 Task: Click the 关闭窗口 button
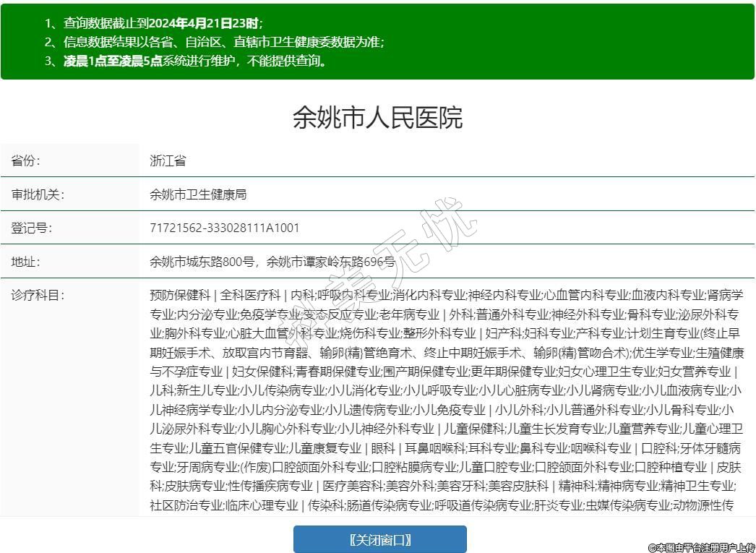click(379, 539)
